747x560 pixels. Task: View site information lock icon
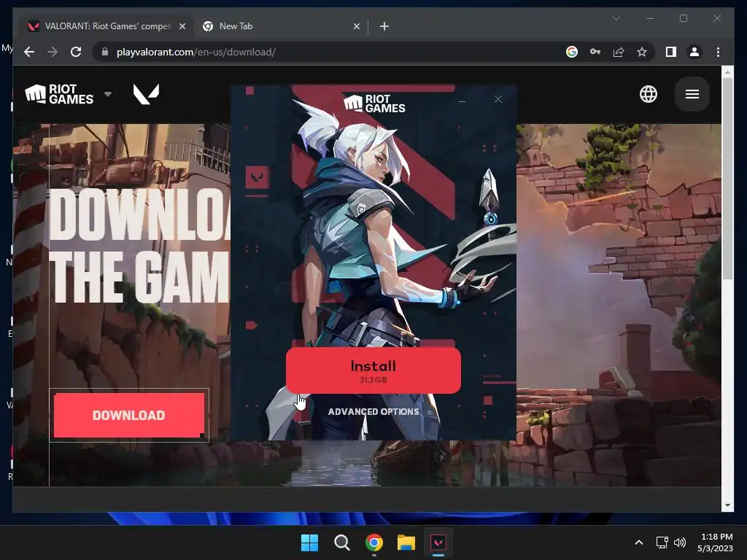click(x=105, y=52)
